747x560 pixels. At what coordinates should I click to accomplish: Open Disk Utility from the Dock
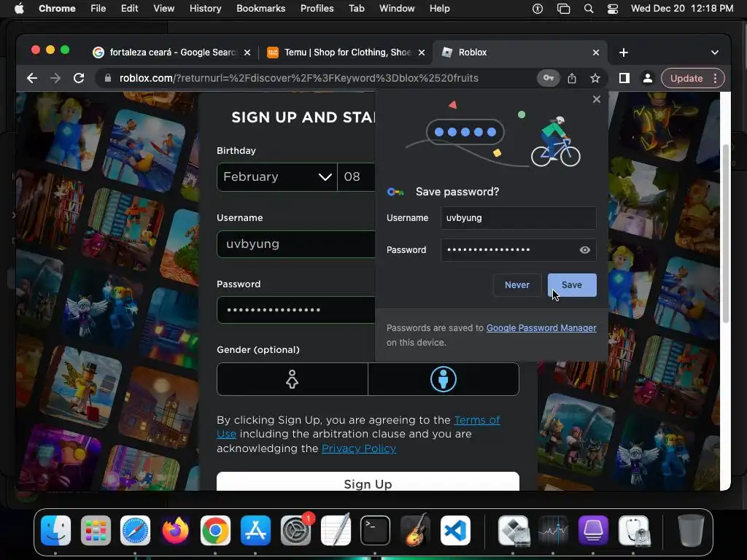coord(634,530)
